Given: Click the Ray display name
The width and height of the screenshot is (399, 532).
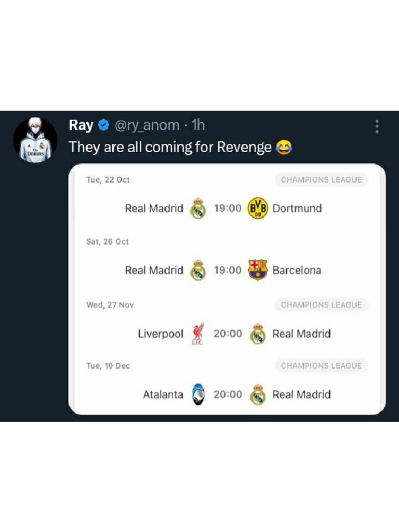Looking at the screenshot, I should pyautogui.click(x=81, y=125).
